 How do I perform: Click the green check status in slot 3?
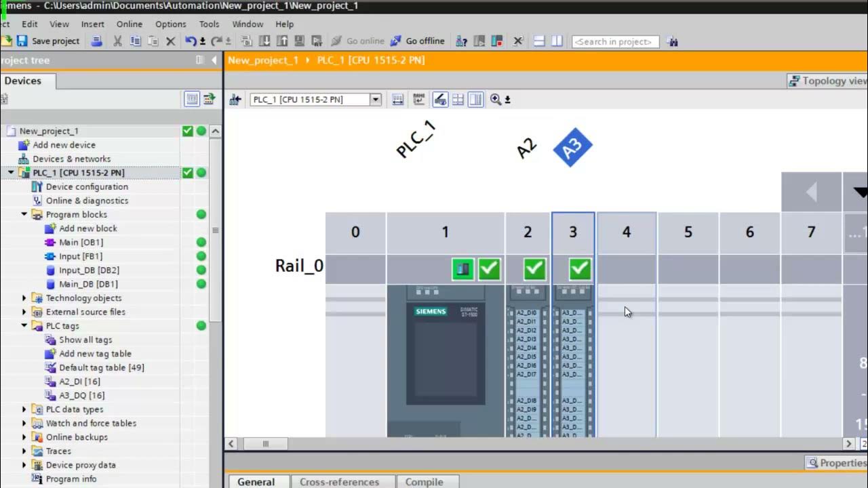click(580, 269)
